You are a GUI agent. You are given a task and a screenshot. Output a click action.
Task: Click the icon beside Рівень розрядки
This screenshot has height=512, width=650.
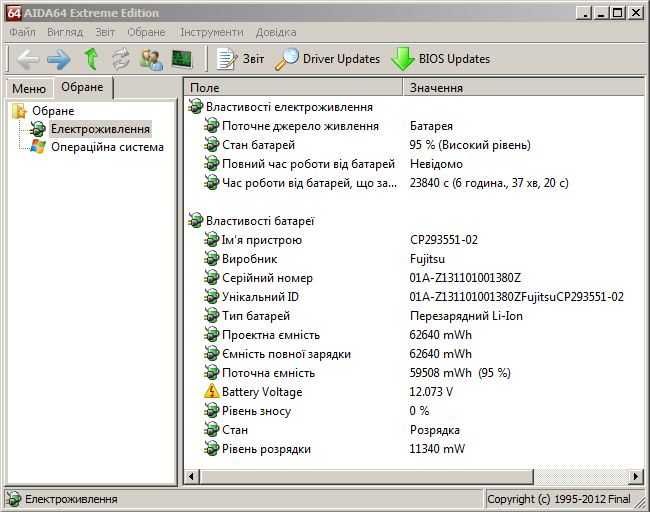(211, 449)
